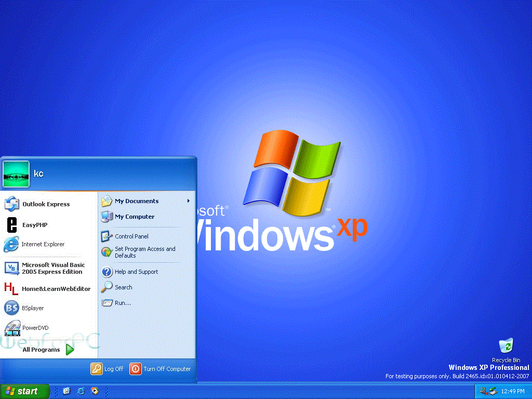Viewport: 532px width, 399px height.
Task: Click the My Computer label
Action: click(x=135, y=217)
